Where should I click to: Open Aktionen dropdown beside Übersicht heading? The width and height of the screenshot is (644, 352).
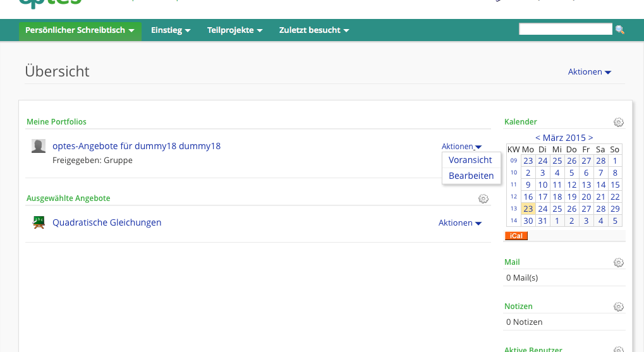point(589,72)
